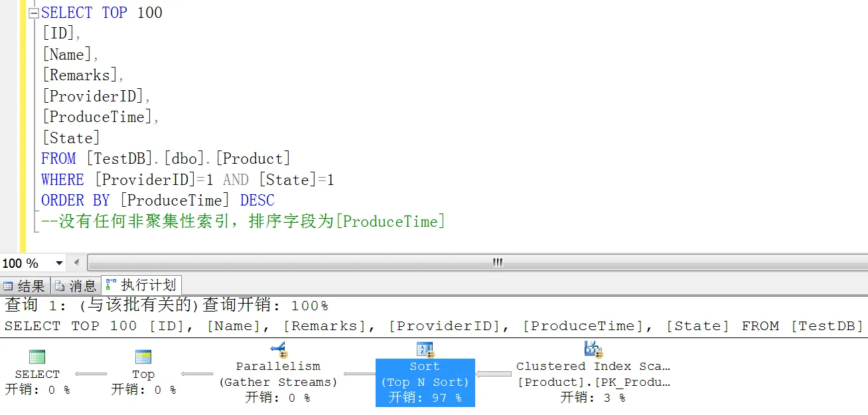
Task: Select the Sort (Top N Sort) operator
Action: click(x=425, y=383)
